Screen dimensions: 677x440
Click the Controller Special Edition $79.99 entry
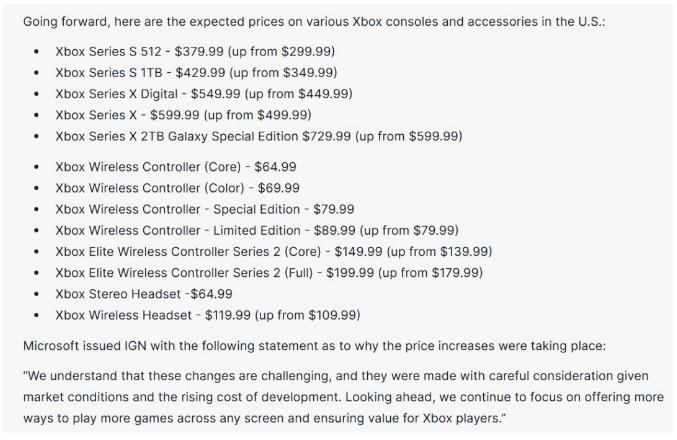pos(205,209)
